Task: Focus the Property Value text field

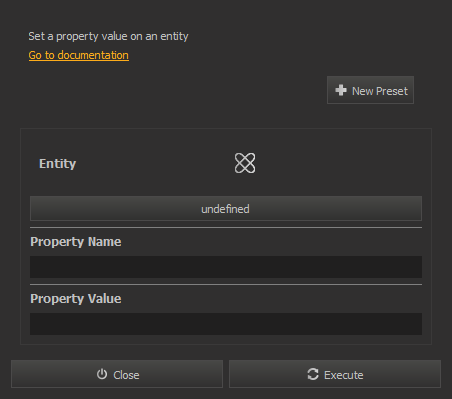Action: coord(226,324)
